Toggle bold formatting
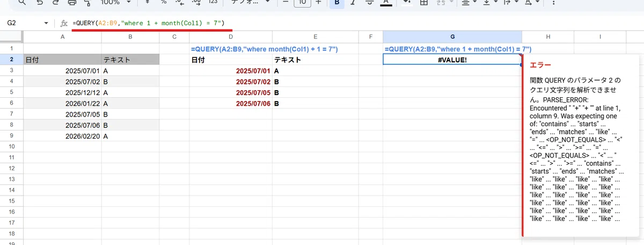Image resolution: width=644 pixels, height=245 pixels. 337,2
